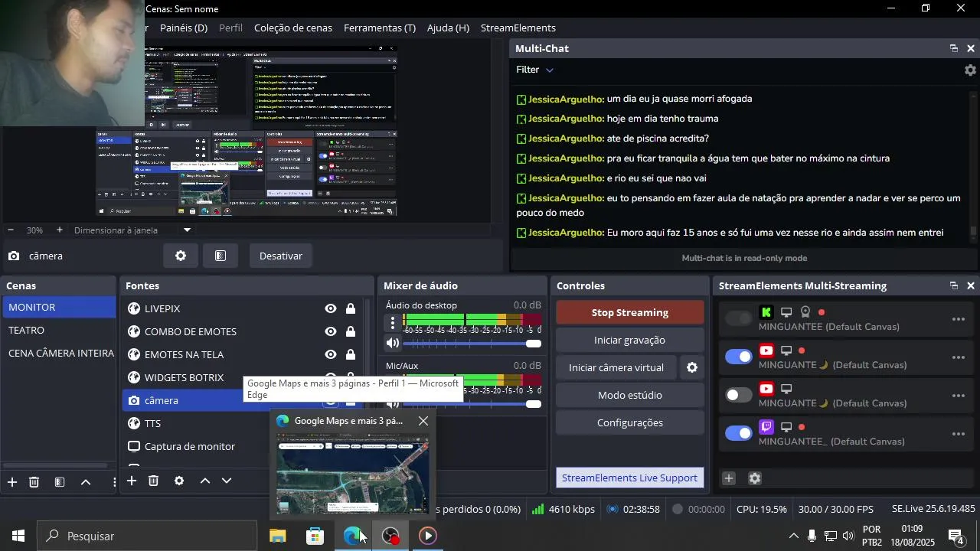The image size is (980, 551).
Task: Click Stop Streaming button
Action: [x=630, y=312]
